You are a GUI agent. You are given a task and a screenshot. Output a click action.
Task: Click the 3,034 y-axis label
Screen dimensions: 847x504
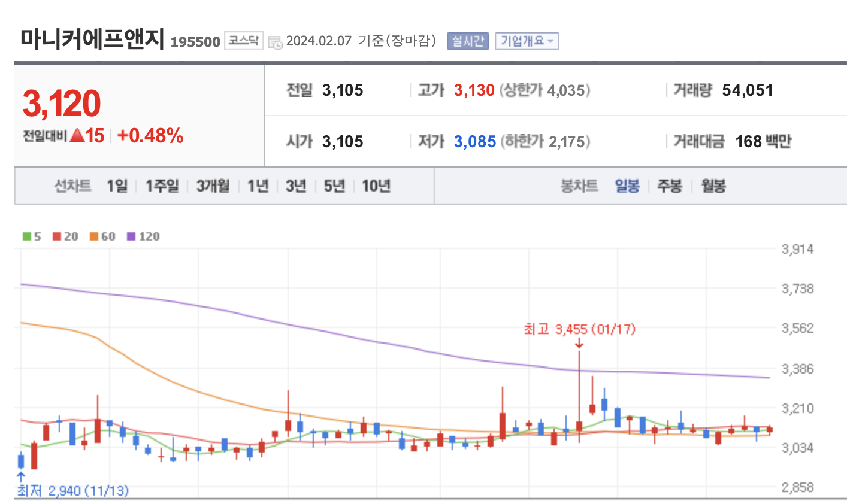[797, 448]
